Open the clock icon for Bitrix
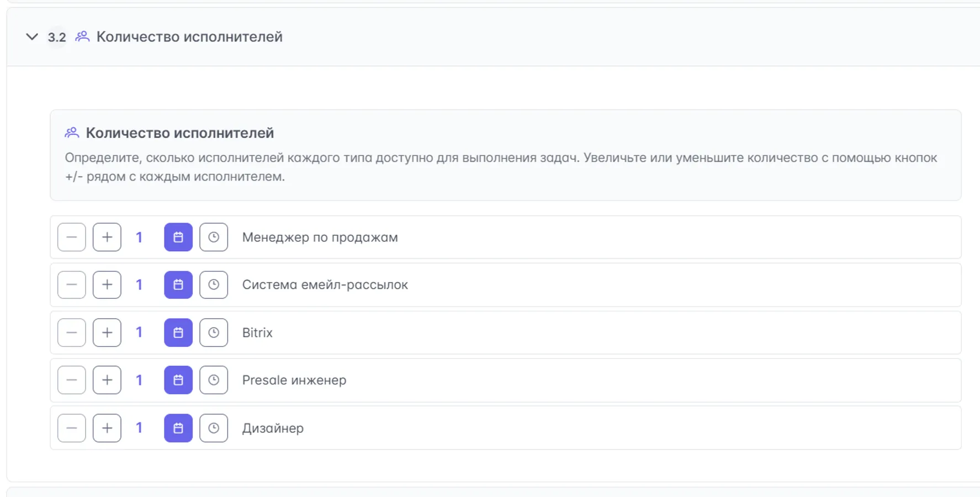This screenshot has height=497, width=980. [x=214, y=332]
